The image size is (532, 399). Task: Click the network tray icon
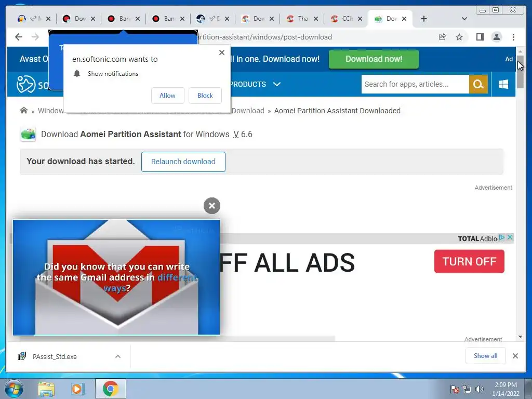[x=467, y=389]
